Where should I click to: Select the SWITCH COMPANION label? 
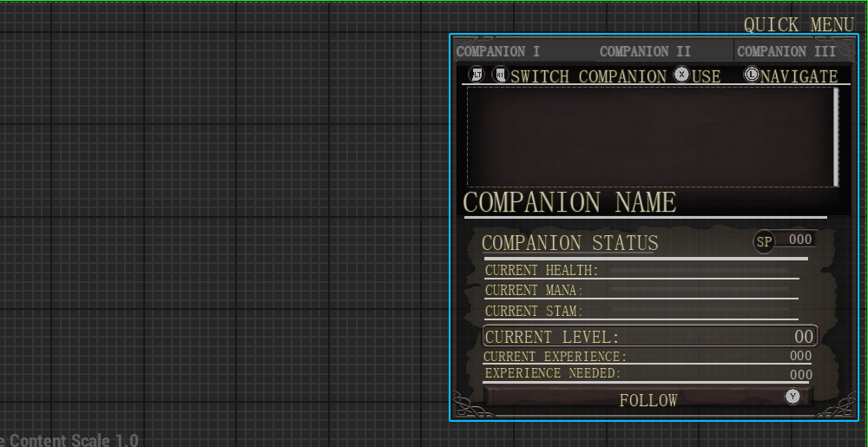(x=589, y=76)
